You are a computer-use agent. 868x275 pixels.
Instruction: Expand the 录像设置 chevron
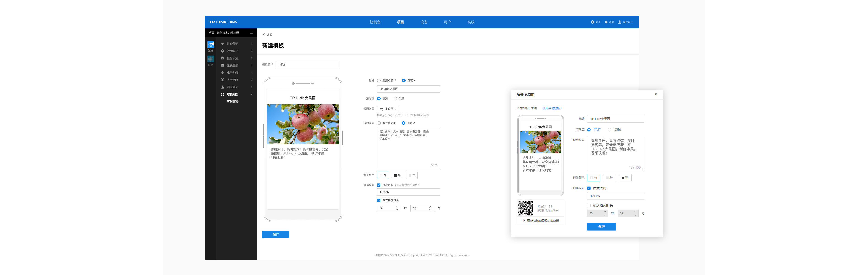pyautogui.click(x=252, y=65)
